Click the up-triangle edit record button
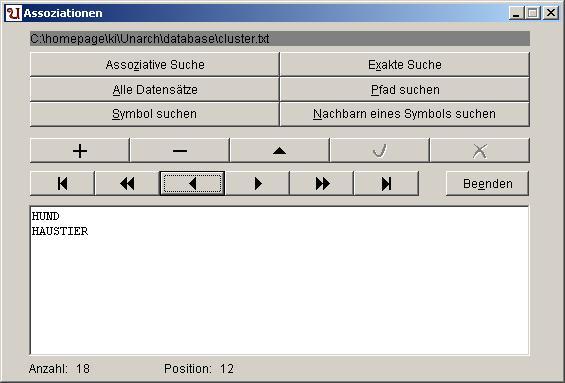The width and height of the screenshot is (565, 383). (280, 151)
